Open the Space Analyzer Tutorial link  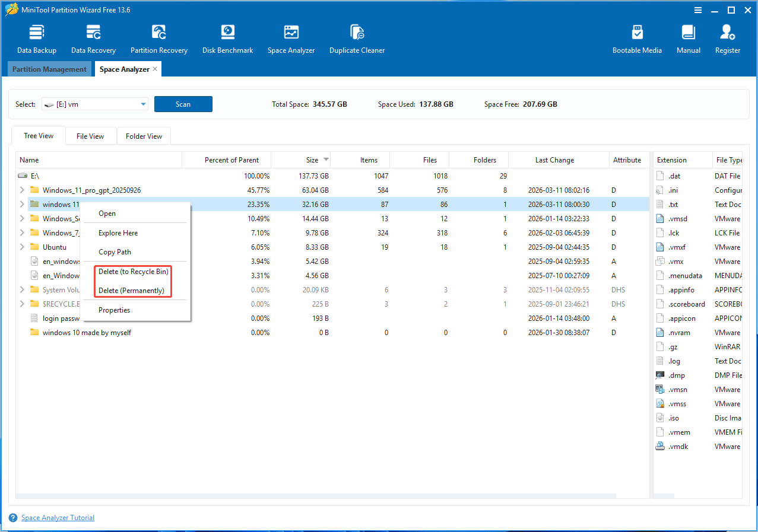(58, 517)
